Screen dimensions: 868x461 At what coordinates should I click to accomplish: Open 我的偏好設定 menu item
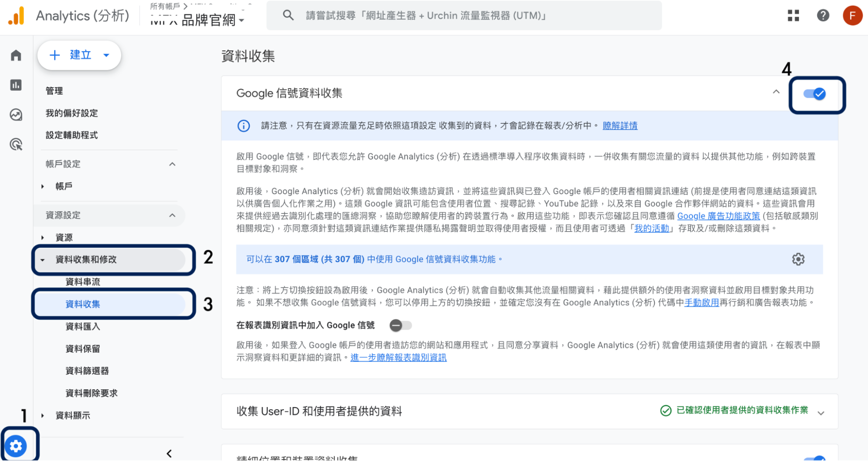coord(72,113)
